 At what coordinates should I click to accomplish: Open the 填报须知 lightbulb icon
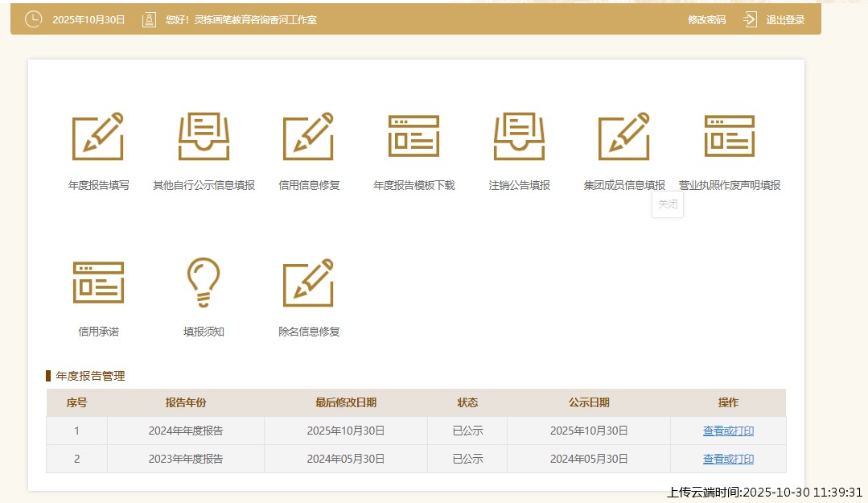pos(204,282)
